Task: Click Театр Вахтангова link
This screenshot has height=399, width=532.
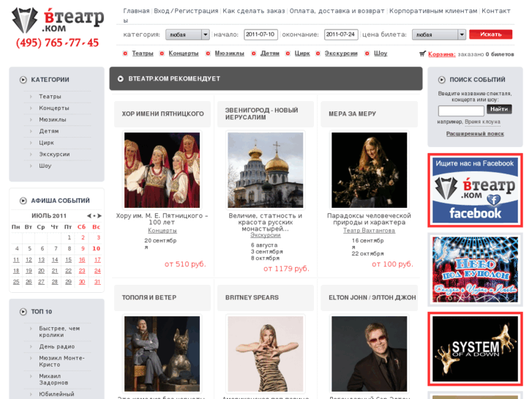Action: (x=369, y=231)
